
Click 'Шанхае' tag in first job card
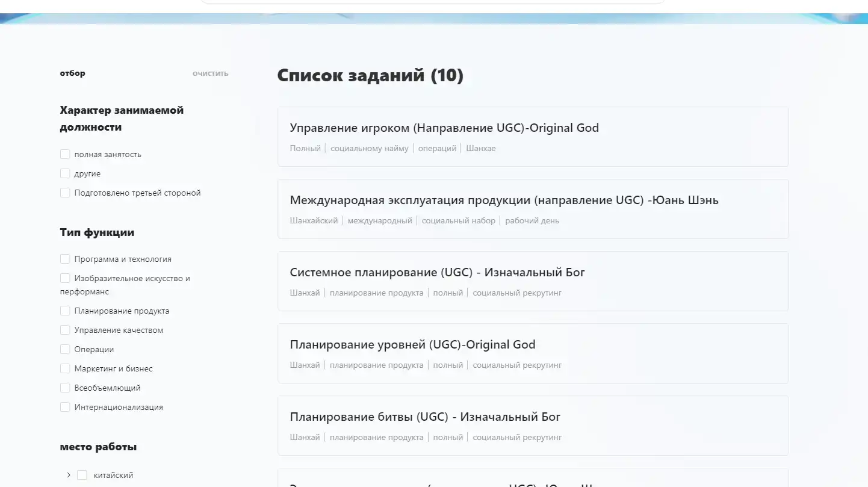pos(481,149)
